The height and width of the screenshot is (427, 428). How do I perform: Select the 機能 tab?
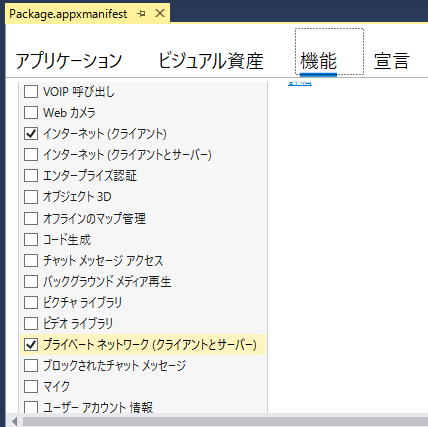pos(318,61)
